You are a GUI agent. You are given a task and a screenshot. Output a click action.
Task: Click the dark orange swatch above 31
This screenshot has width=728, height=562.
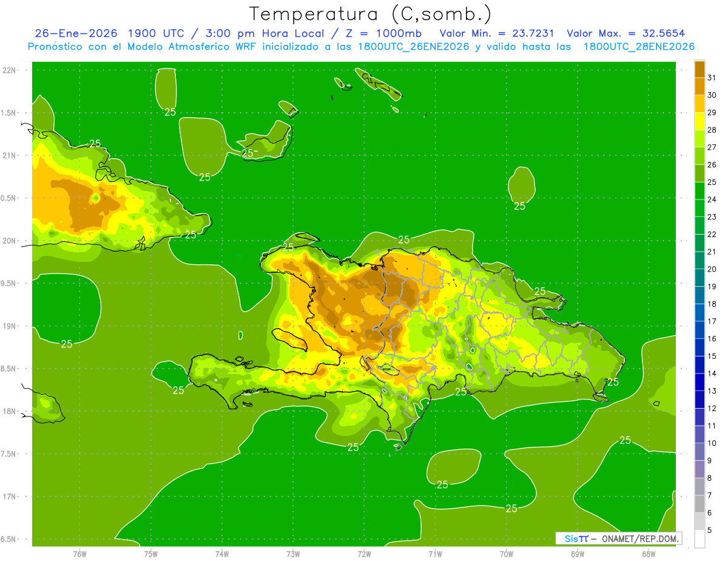[x=699, y=69]
